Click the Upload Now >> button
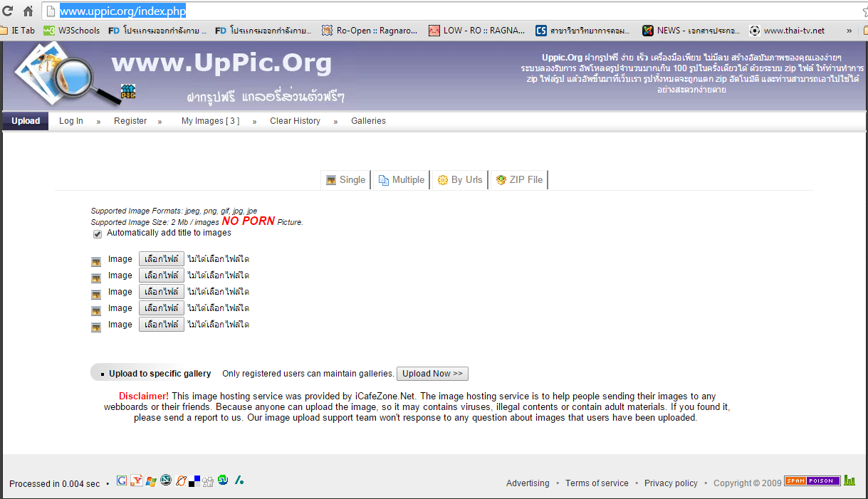868x499 pixels. click(432, 374)
